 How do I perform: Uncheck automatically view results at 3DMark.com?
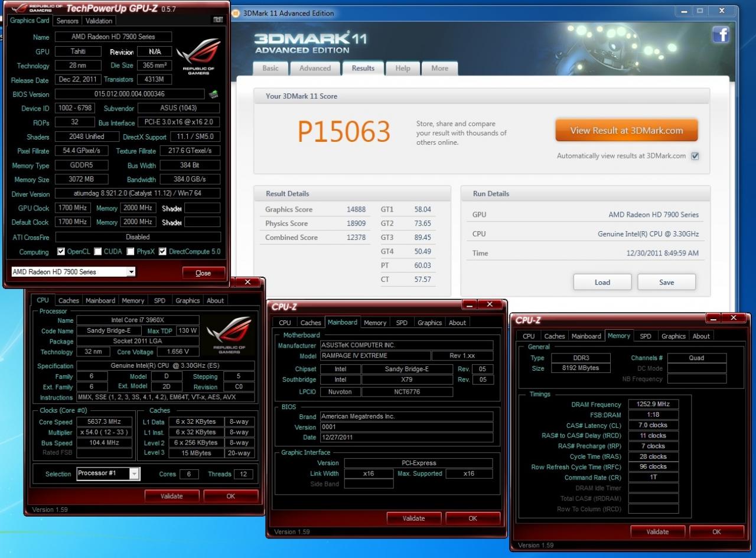[x=695, y=156]
